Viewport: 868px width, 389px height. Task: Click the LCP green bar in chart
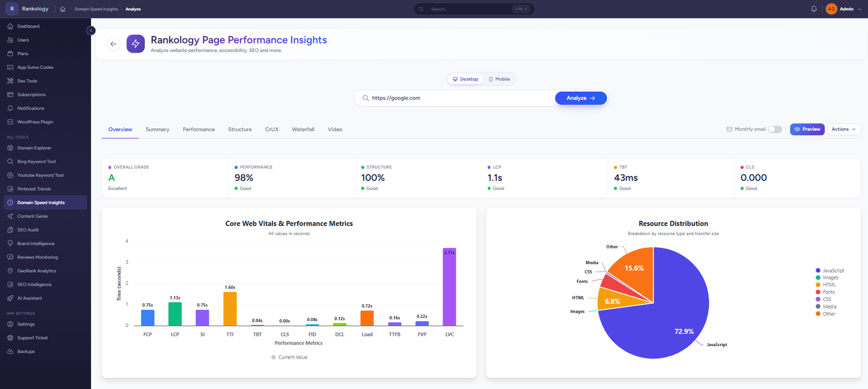point(175,314)
